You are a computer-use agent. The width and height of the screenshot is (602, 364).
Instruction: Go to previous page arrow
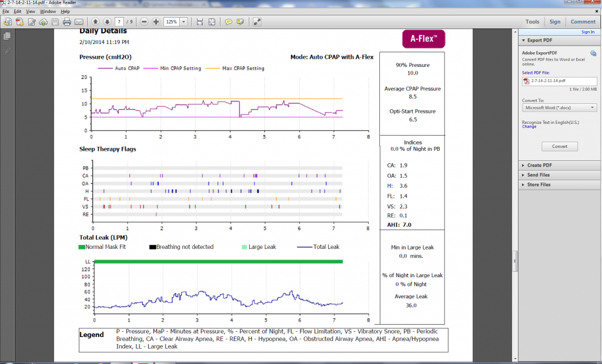tap(95, 22)
